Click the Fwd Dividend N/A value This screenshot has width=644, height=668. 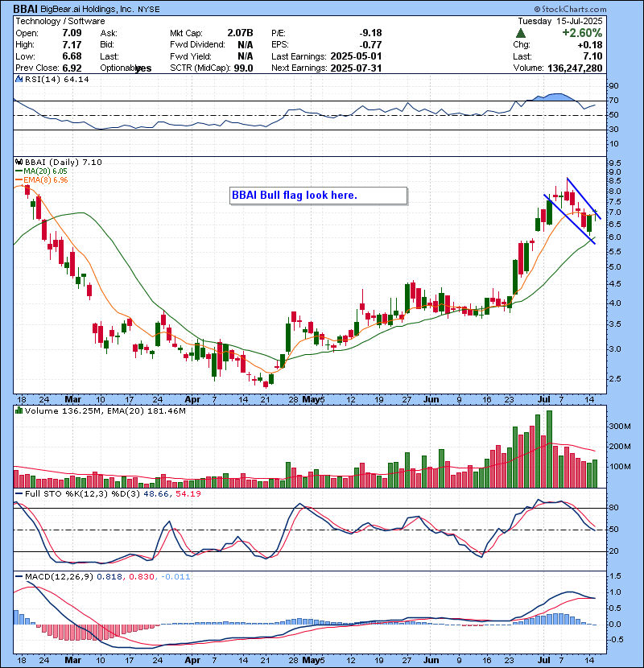(x=246, y=45)
